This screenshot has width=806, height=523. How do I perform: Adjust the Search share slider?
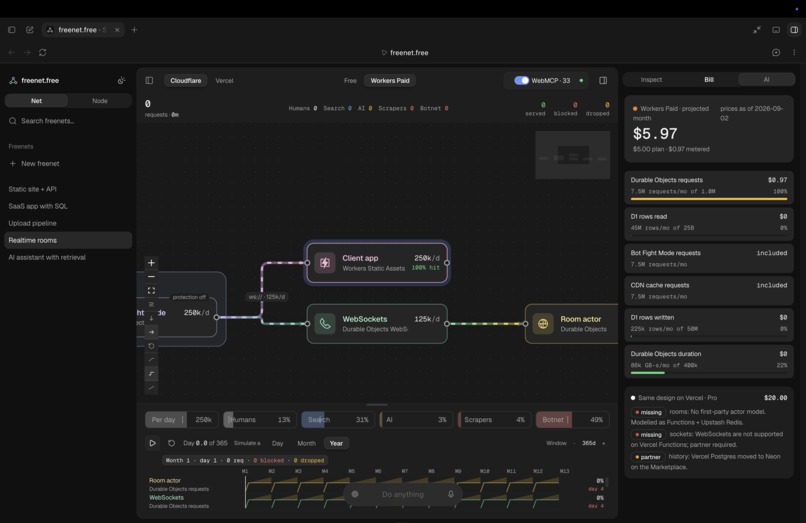click(x=337, y=420)
